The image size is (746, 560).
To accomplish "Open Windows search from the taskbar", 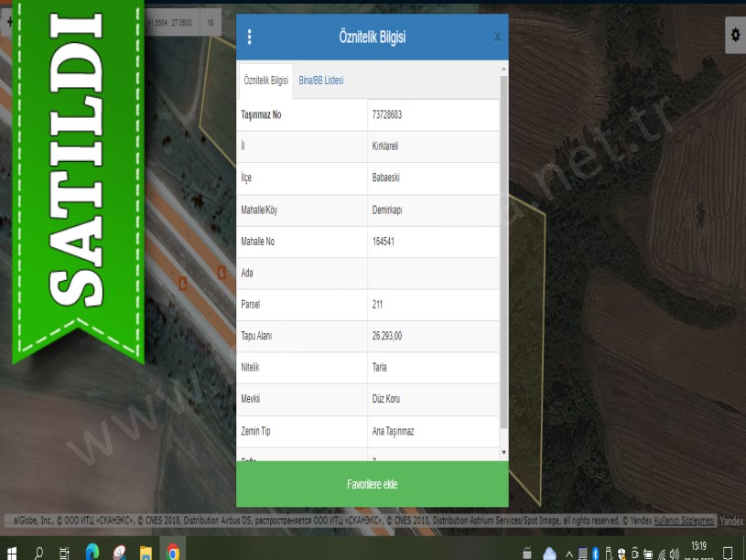I will pyautogui.click(x=38, y=553).
